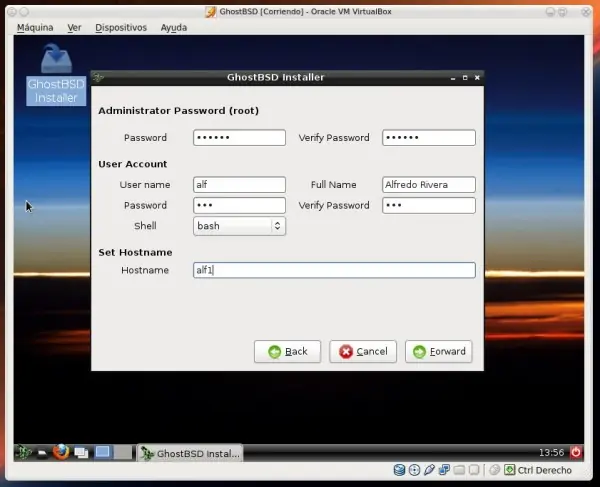Click the Forward button
Screen dimensions: 600x487
click(x=439, y=351)
